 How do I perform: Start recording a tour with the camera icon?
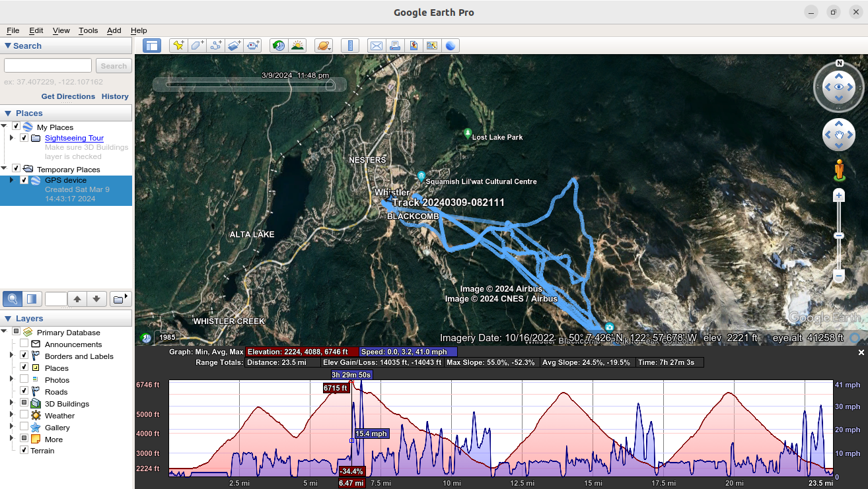pos(253,46)
